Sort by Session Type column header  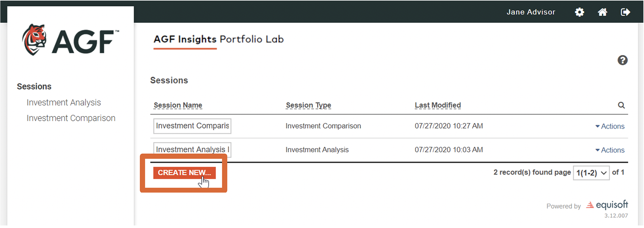click(x=308, y=105)
